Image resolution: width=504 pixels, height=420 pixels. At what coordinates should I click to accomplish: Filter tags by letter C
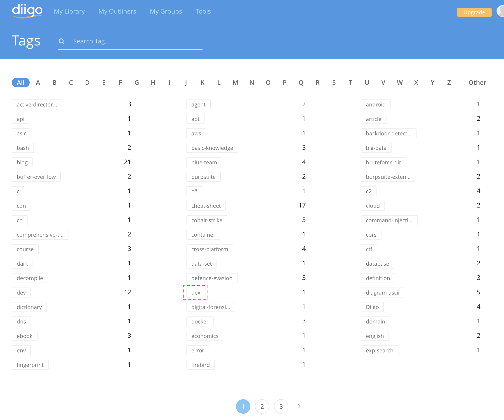coord(71,83)
